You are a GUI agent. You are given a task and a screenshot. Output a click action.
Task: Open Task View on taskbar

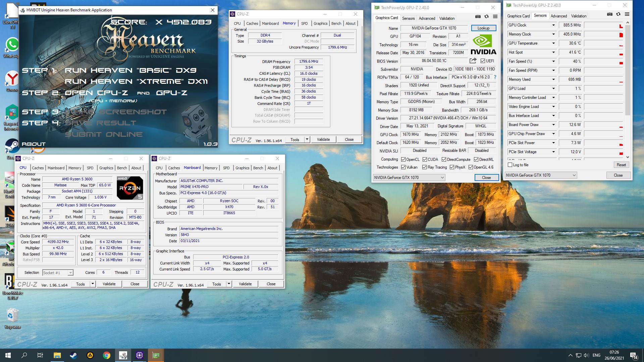point(40,355)
